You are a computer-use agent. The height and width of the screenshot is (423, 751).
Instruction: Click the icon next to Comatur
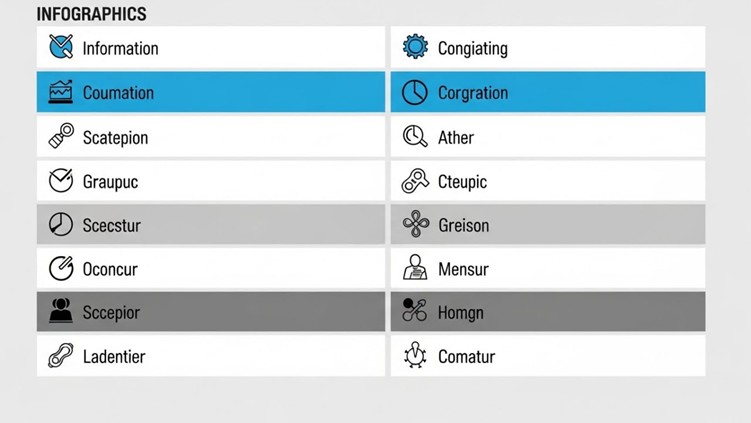415,355
